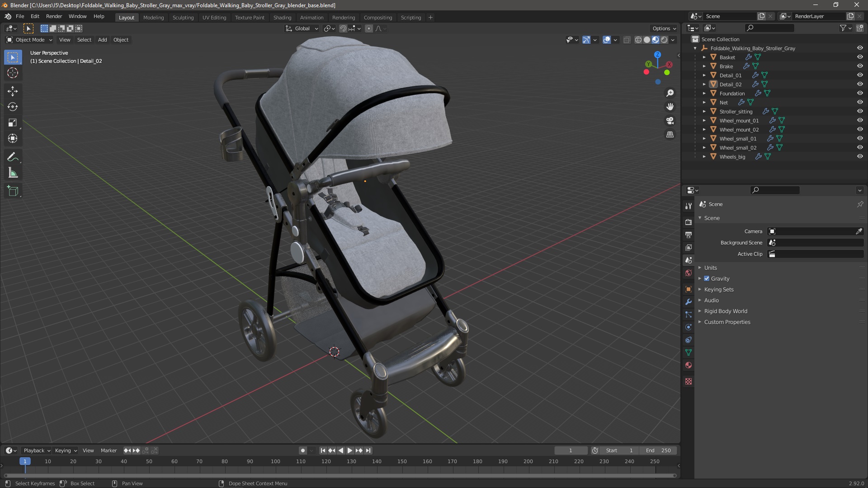Click the zoom view magnifier icon

tap(670, 93)
